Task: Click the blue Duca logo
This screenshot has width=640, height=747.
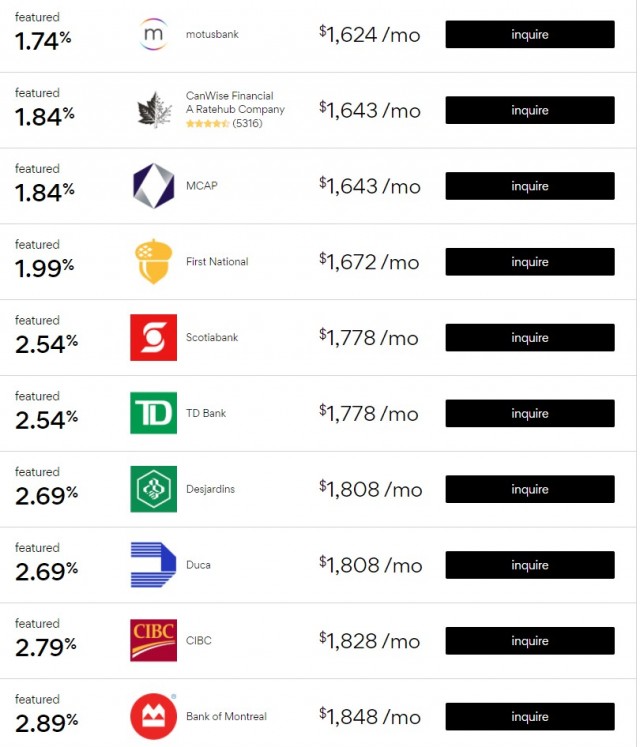Action: coord(153,565)
